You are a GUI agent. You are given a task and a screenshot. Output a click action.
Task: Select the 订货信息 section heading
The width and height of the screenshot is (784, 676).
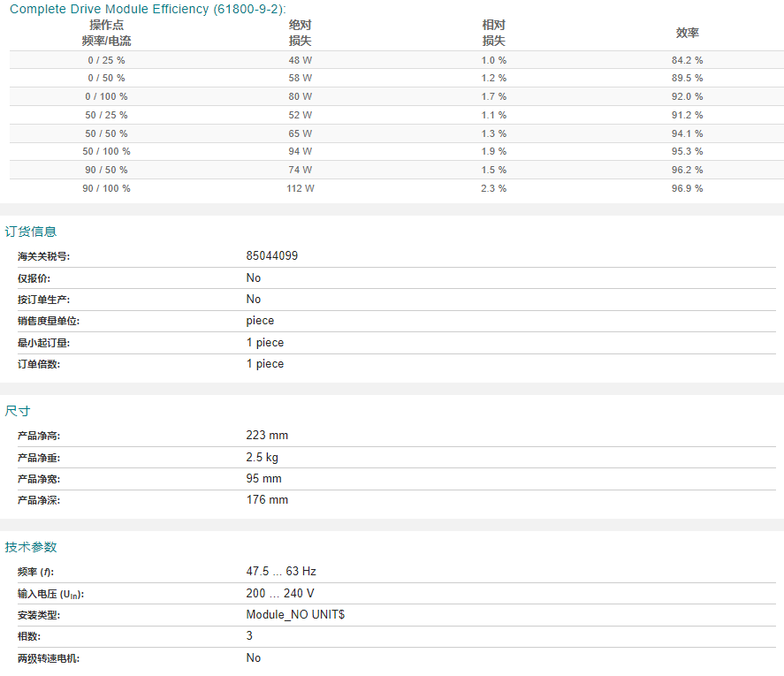31,232
